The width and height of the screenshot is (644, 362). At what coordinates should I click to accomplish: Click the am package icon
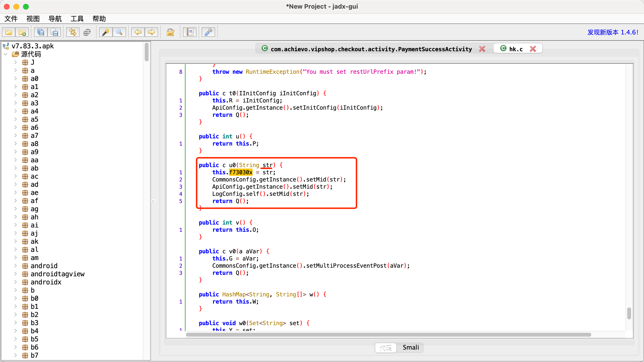[x=25, y=258]
